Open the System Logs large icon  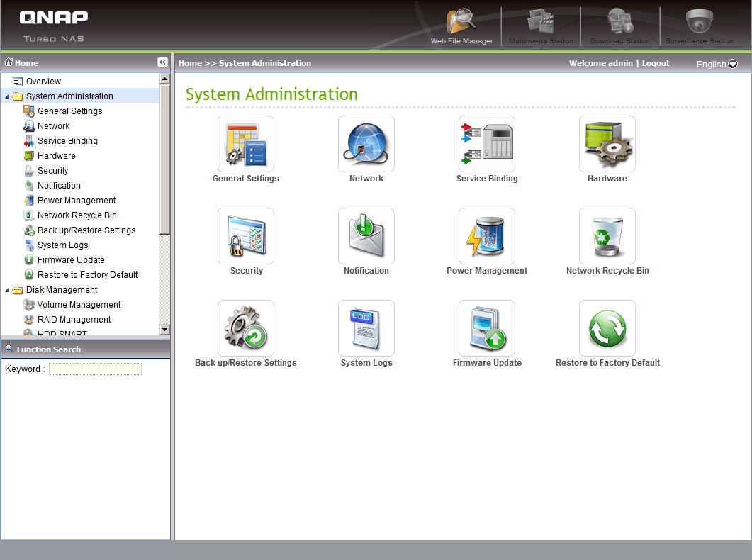coord(366,328)
